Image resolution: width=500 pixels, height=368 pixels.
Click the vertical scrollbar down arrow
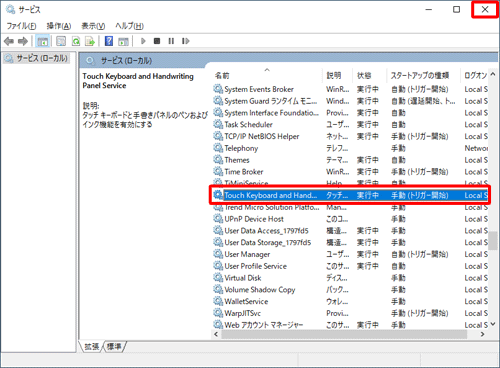pyautogui.click(x=493, y=324)
